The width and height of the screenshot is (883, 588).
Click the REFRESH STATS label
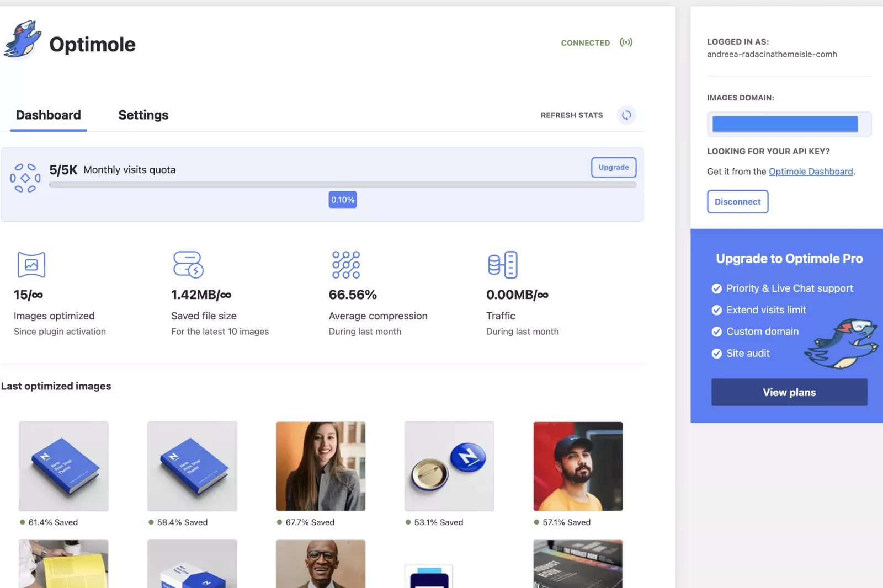[x=572, y=115]
